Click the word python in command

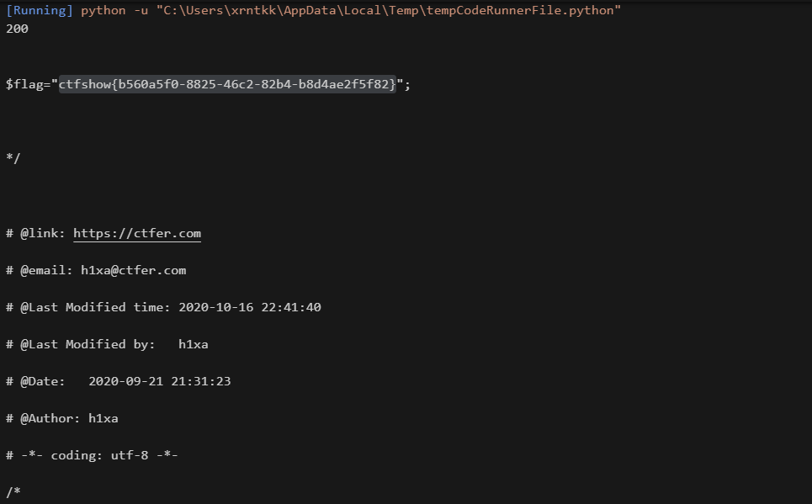click(x=103, y=11)
